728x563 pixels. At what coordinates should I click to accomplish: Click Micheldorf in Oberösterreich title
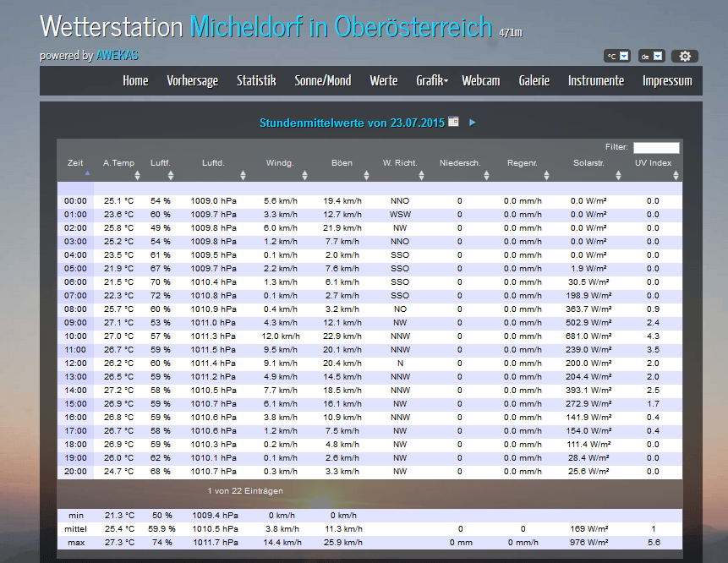click(341, 26)
